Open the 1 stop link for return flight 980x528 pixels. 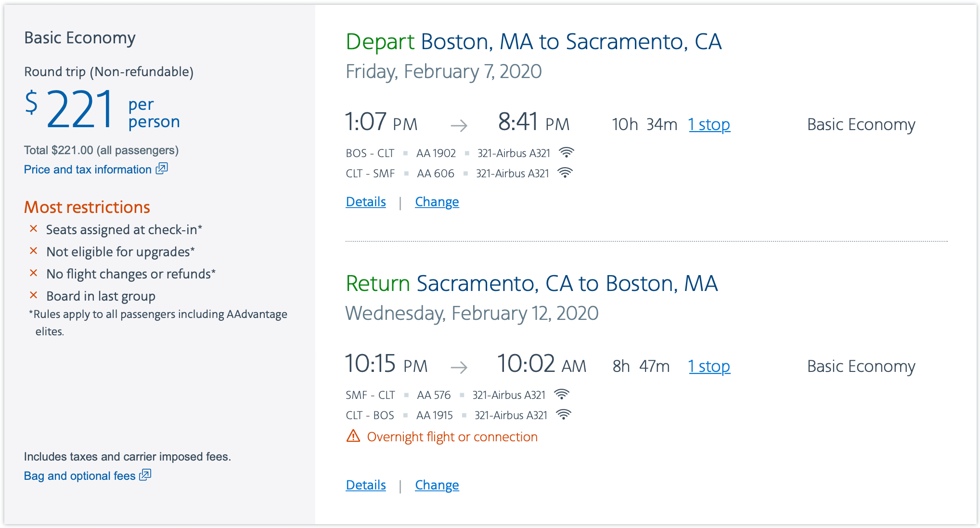(709, 367)
